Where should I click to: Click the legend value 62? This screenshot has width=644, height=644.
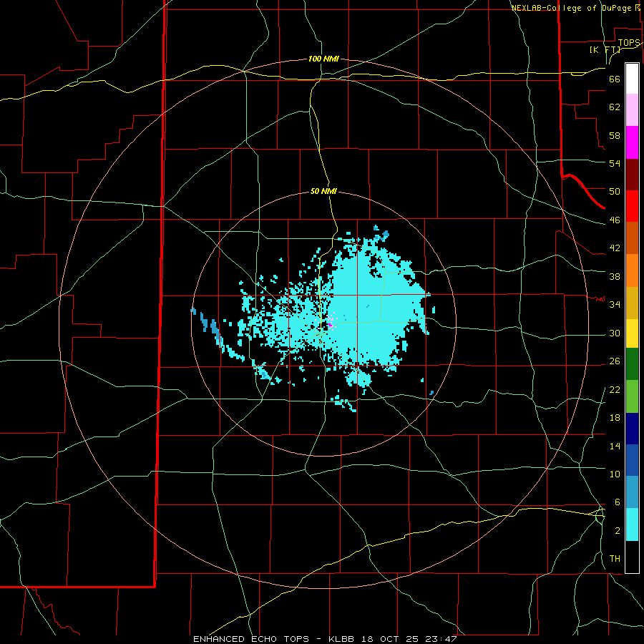point(615,107)
